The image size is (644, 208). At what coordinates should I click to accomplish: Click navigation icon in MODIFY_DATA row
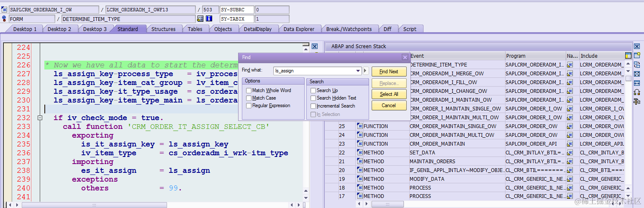pos(570,179)
